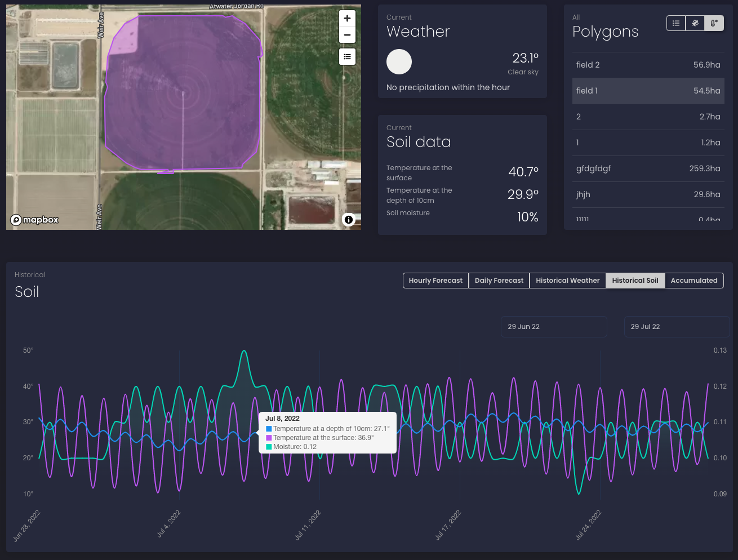Zoom out on the map
Viewport: 738px width, 560px height.
pos(347,35)
